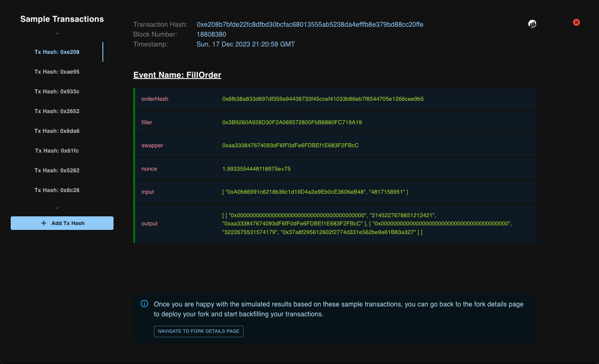Viewport: 599px width, 364px height.
Task: Open the full transaction hash link
Action: point(310,25)
